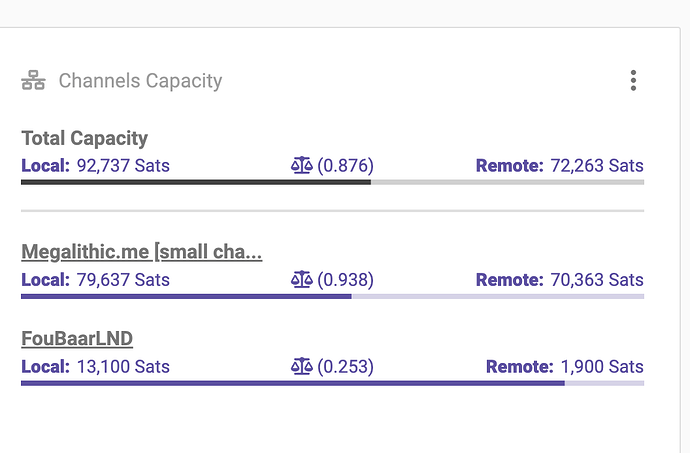This screenshot has width=690, height=453.
Task: Click the (0.938) balance score text
Action: tap(345, 280)
